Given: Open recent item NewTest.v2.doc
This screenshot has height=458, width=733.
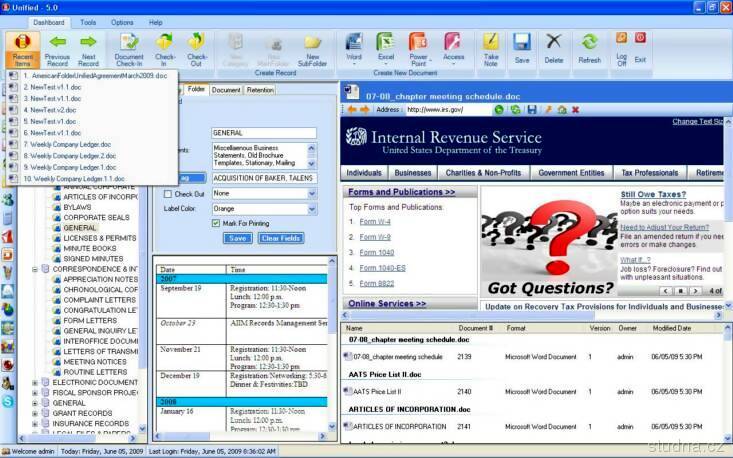Looking at the screenshot, I should coord(53,110).
